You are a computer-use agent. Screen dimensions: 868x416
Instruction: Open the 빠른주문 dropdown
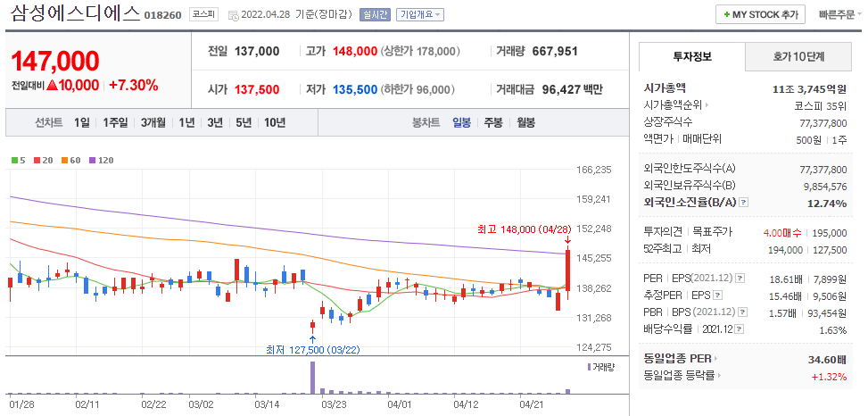[x=839, y=15]
